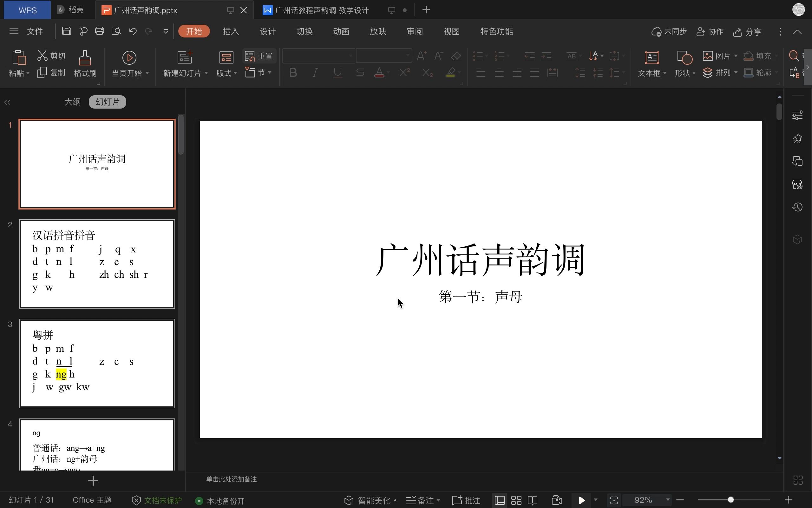Viewport: 812px width, 508px height.
Task: Insert a picture via 图片 icon
Action: (708, 56)
